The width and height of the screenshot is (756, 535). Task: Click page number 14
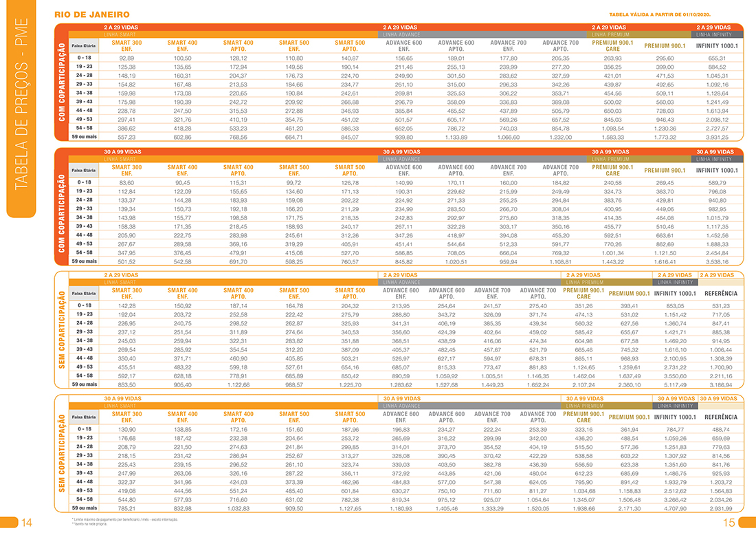[x=27, y=523]
